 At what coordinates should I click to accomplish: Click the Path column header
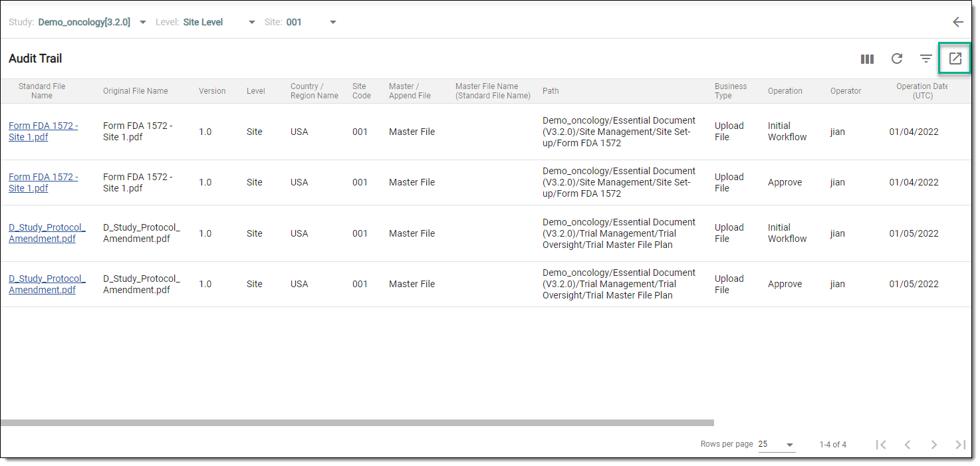[x=551, y=91]
